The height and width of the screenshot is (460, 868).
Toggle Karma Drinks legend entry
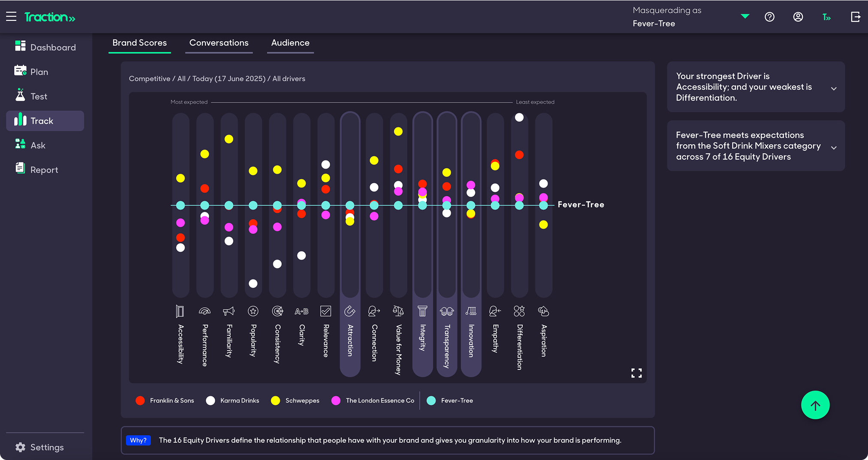[x=232, y=400]
